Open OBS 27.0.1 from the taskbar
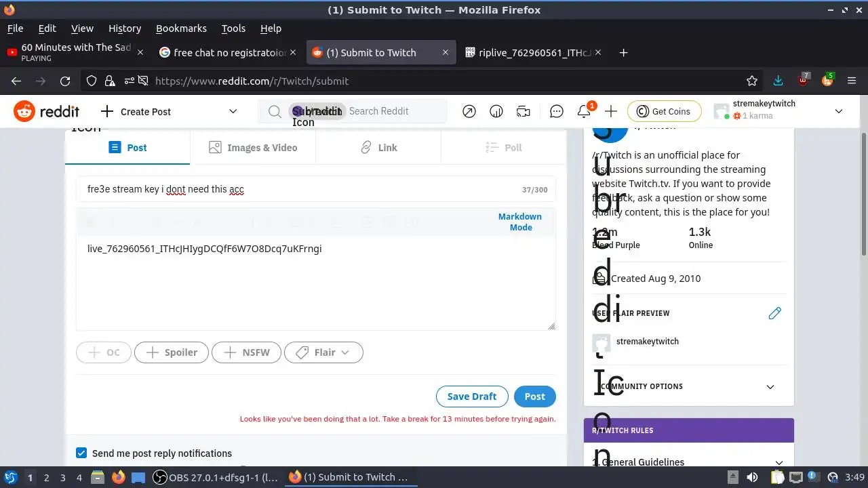Screen dimensions: 868x488 tap(216, 477)
